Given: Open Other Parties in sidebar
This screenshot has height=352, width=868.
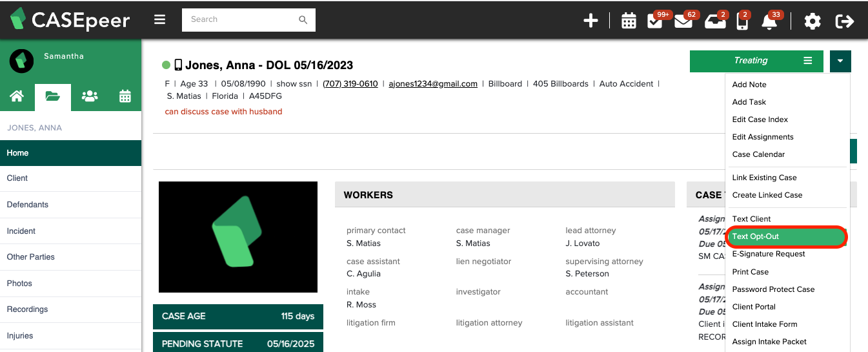Looking at the screenshot, I should click(x=70, y=257).
